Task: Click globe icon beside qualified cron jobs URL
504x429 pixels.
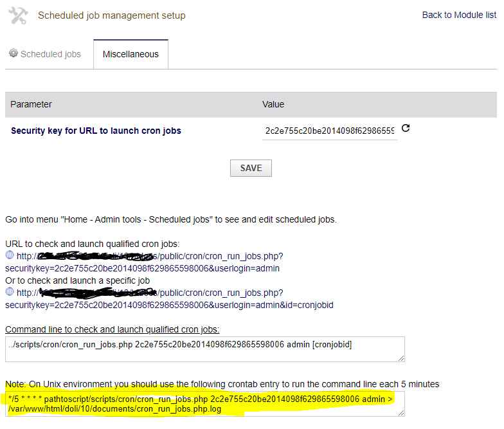Action: pos(9,255)
